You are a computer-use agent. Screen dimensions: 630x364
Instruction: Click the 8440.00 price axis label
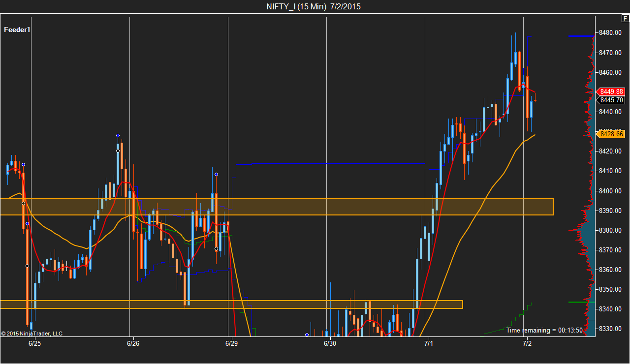pos(609,112)
